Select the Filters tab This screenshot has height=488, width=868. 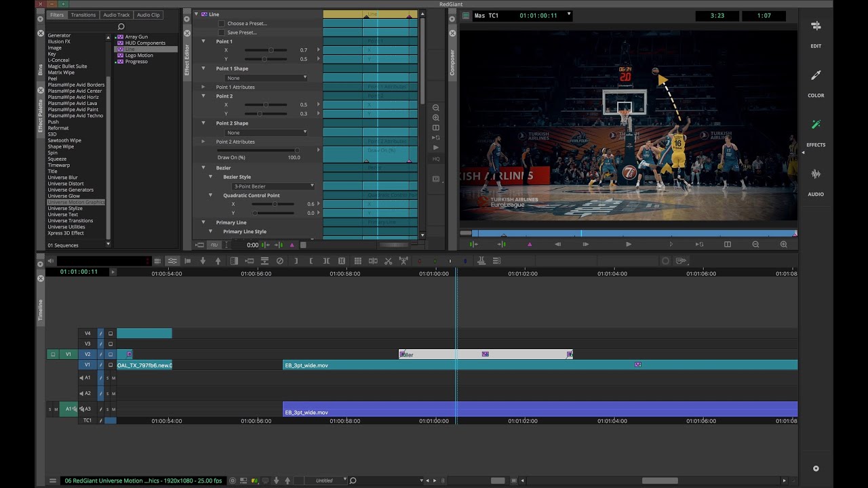pyautogui.click(x=57, y=15)
